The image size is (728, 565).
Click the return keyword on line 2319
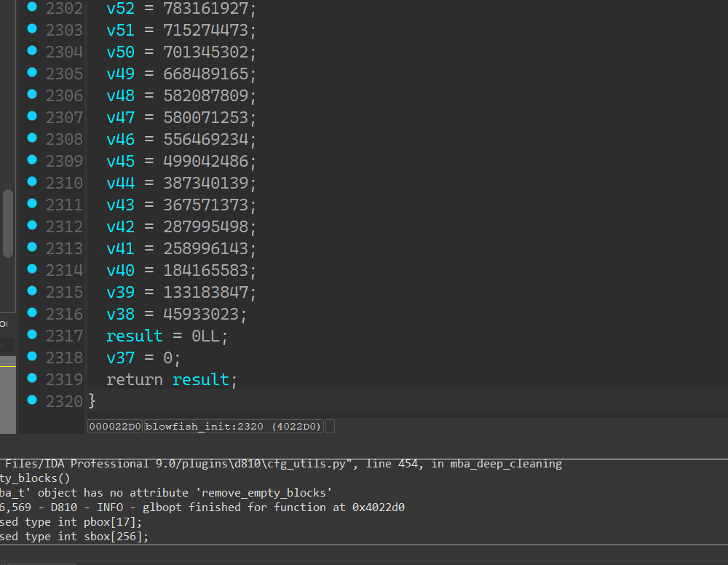(x=134, y=380)
